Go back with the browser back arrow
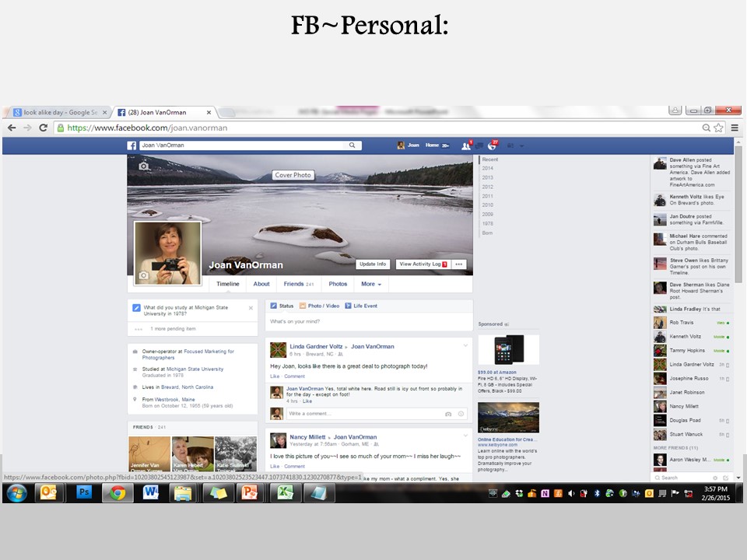The height and width of the screenshot is (560, 747). pyautogui.click(x=12, y=128)
